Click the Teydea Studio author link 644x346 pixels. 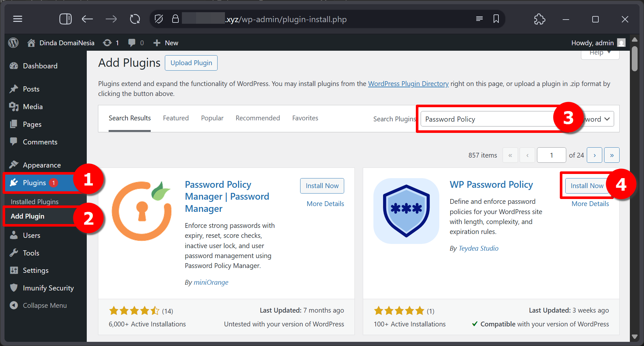pyautogui.click(x=479, y=248)
